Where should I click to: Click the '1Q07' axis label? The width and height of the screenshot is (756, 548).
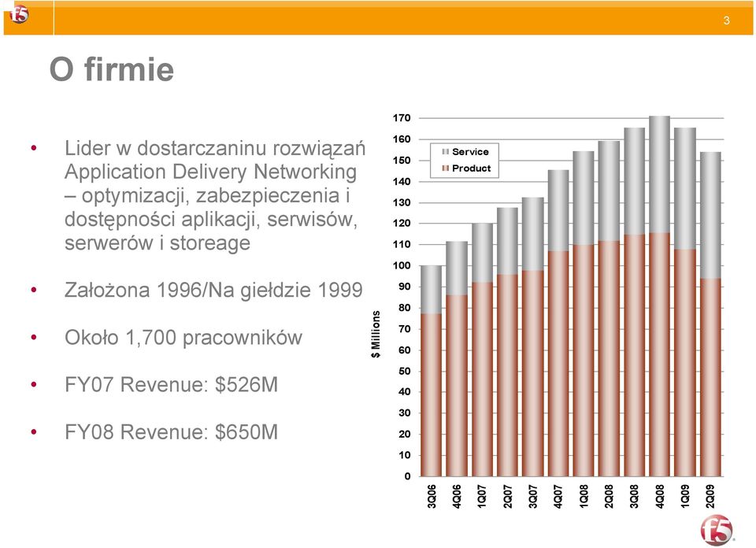(482, 496)
